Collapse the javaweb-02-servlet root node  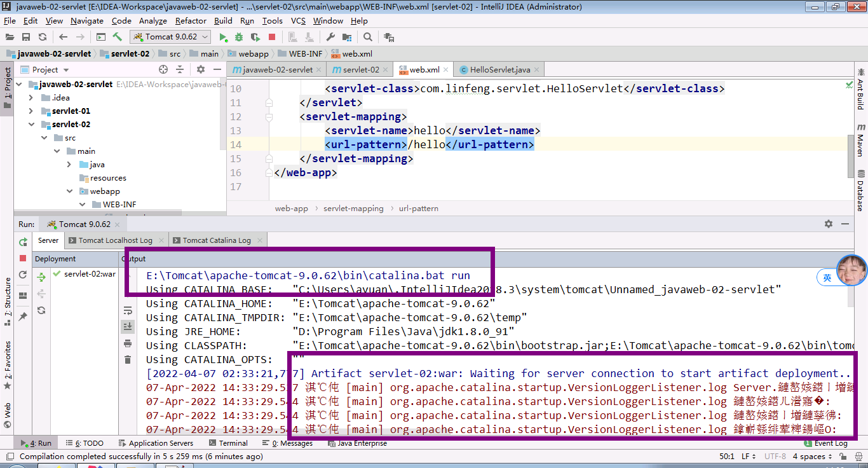19,84
